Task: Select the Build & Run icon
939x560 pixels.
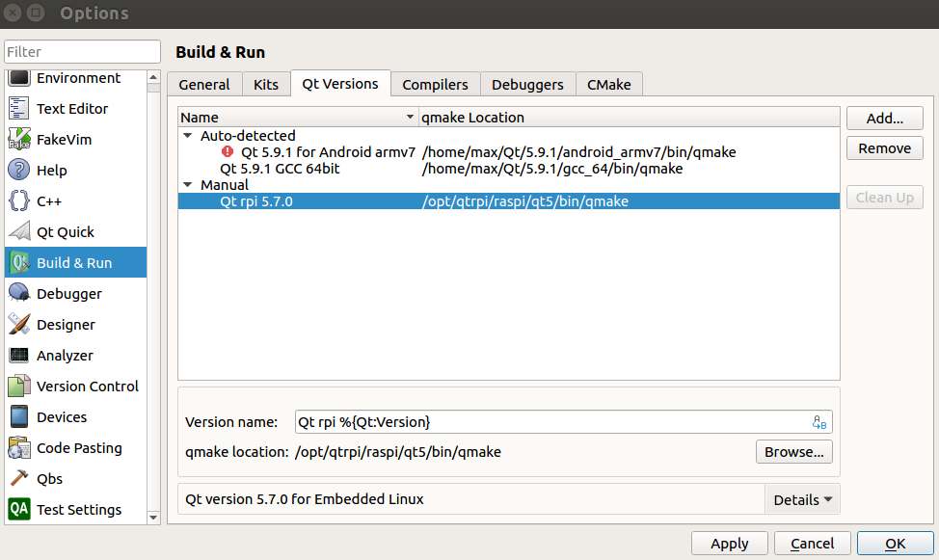Action: tap(18, 262)
